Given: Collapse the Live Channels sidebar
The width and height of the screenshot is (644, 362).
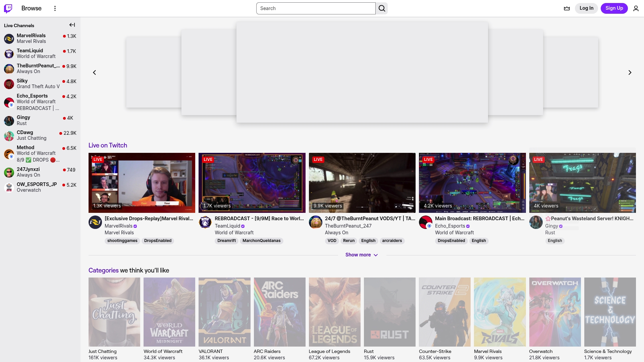Looking at the screenshot, I should [72, 25].
